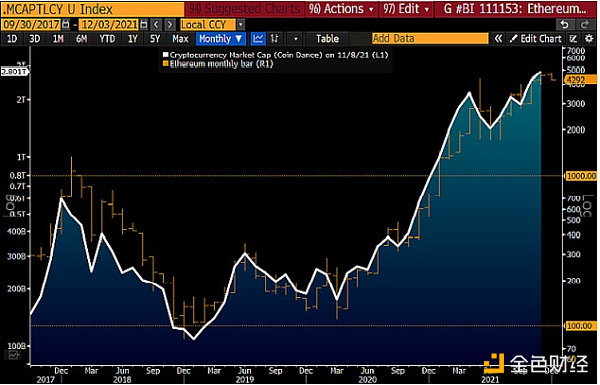Screen dimensions: 600x385
Task: Click the 1000.00 horizontal line label
Action: point(580,176)
